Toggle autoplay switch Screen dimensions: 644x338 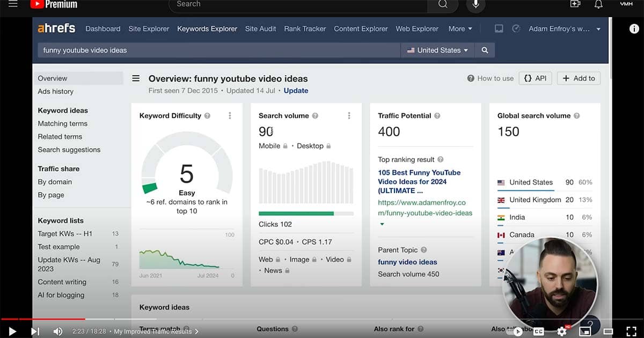(515, 332)
